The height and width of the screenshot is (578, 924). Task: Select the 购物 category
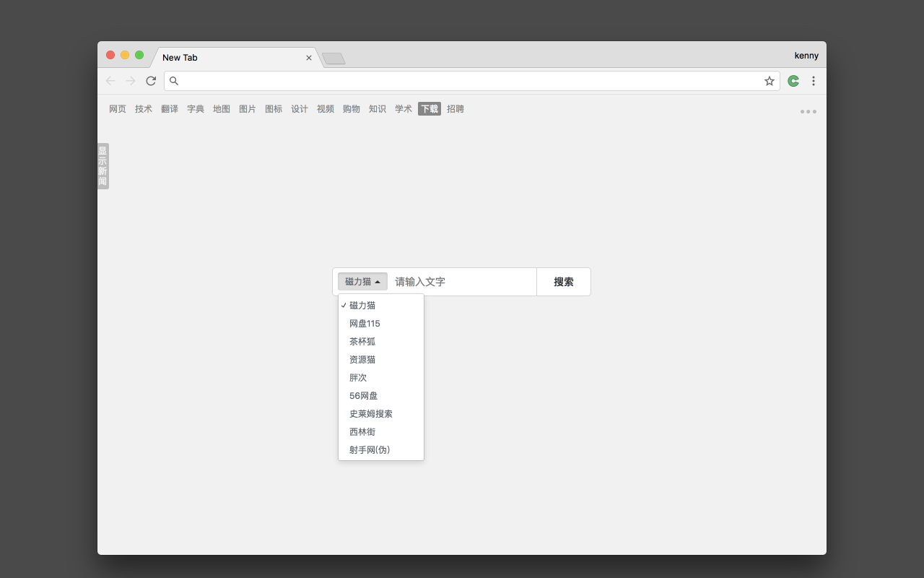(352, 109)
